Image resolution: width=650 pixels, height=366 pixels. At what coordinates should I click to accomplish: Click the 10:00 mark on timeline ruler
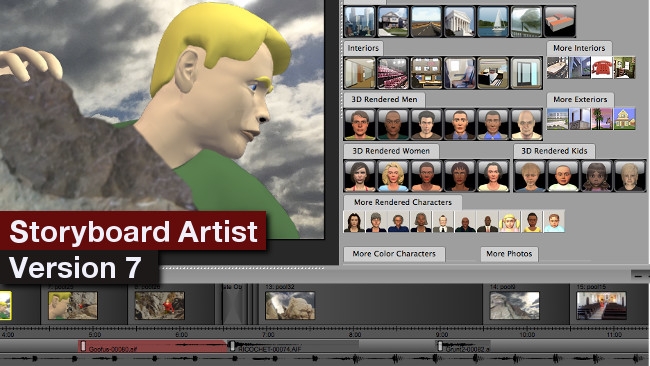[x=527, y=334]
